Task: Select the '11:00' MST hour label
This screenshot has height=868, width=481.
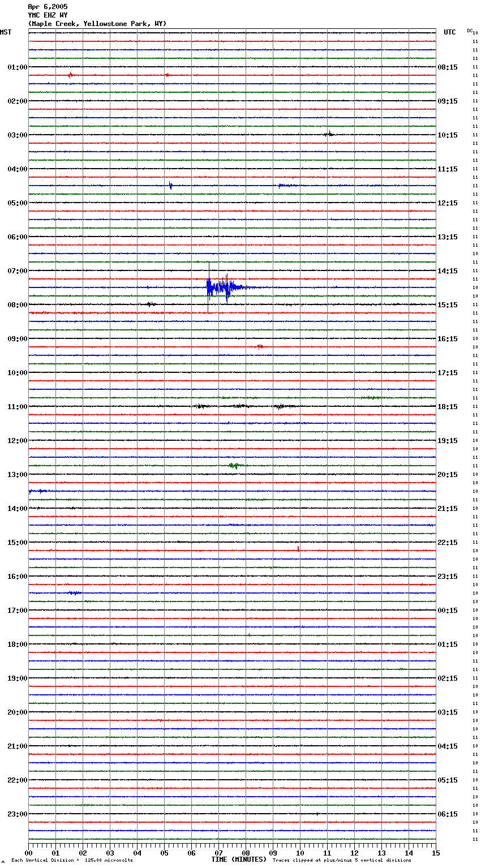Action: point(18,407)
